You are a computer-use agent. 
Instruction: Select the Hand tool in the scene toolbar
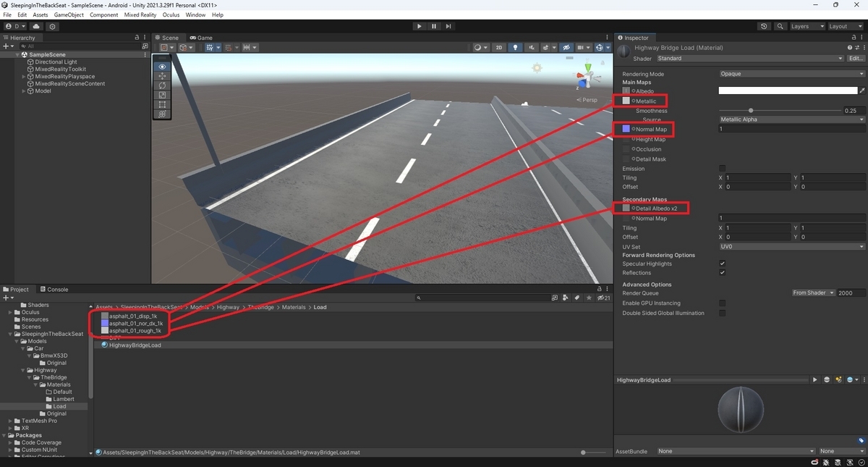point(161,67)
